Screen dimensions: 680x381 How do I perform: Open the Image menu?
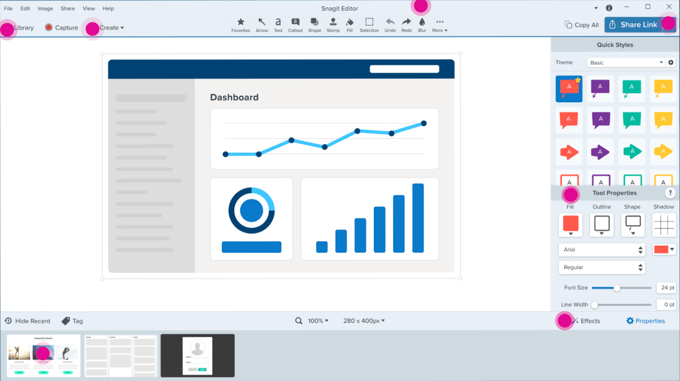(x=45, y=8)
